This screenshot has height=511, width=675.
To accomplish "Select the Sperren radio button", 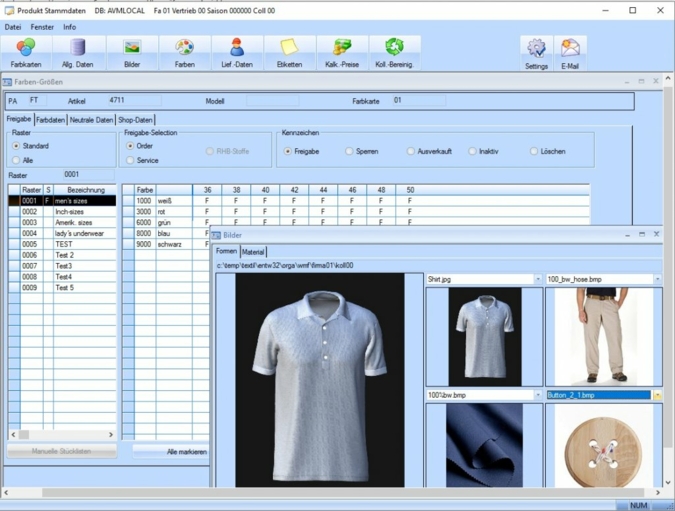I will (349, 152).
